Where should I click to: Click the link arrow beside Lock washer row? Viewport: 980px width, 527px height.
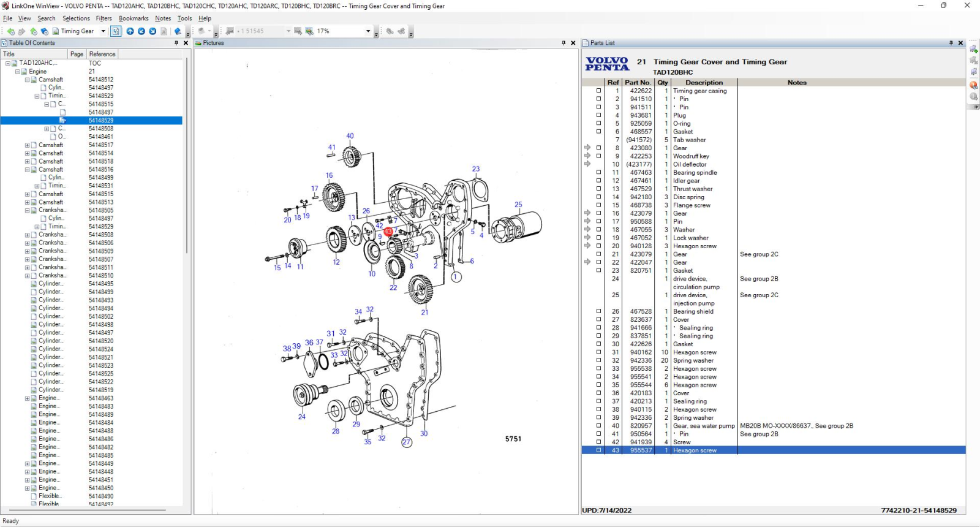(x=587, y=238)
